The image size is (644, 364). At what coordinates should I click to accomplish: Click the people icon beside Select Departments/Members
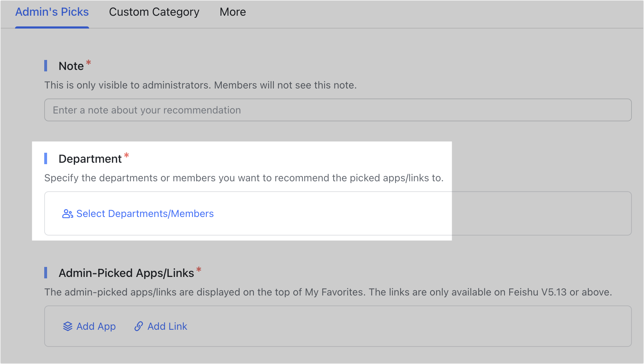pyautogui.click(x=67, y=214)
